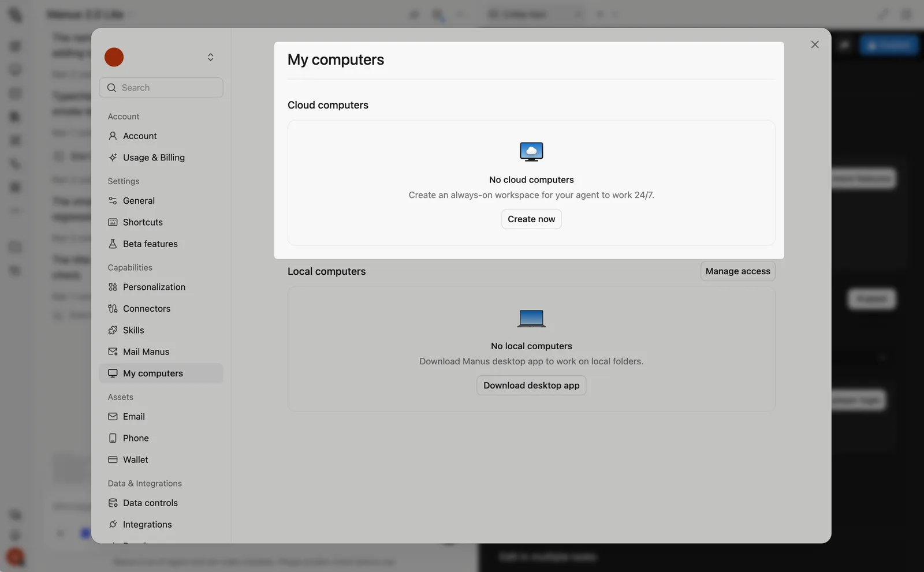Click the Mail Manus envelope icon
924x572 pixels.
click(x=113, y=352)
